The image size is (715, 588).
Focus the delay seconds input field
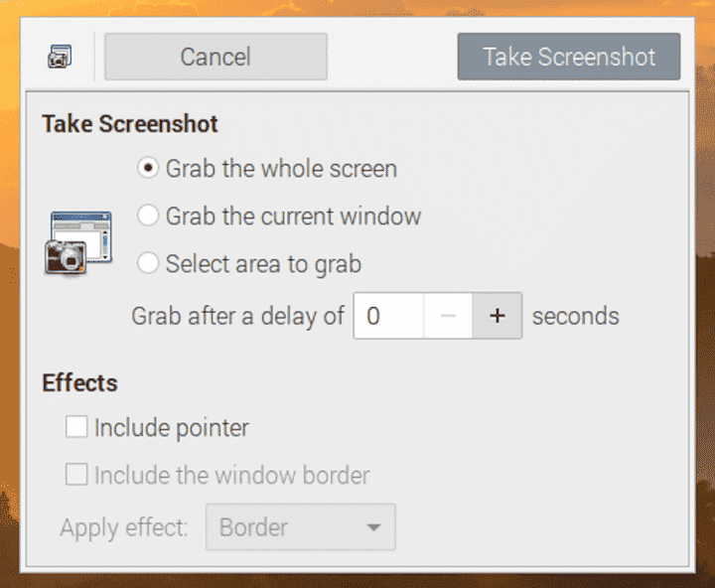click(388, 317)
